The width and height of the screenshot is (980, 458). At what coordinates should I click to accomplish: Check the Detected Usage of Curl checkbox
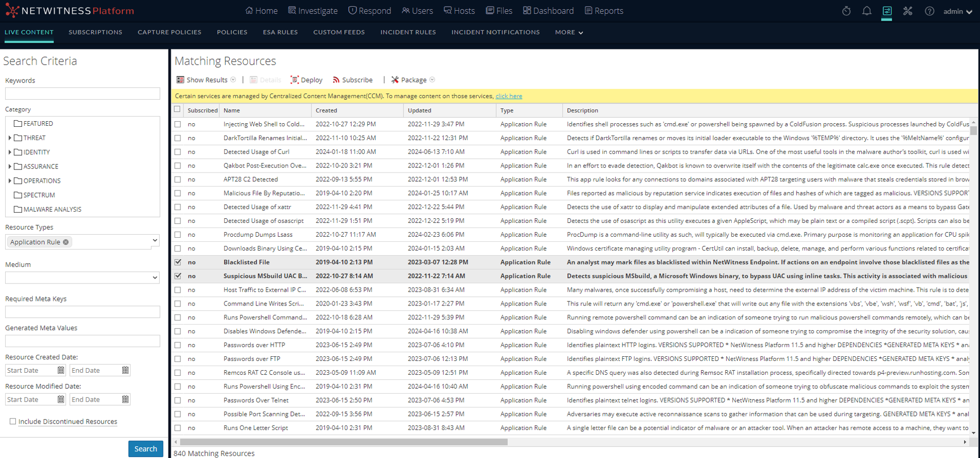click(x=178, y=152)
